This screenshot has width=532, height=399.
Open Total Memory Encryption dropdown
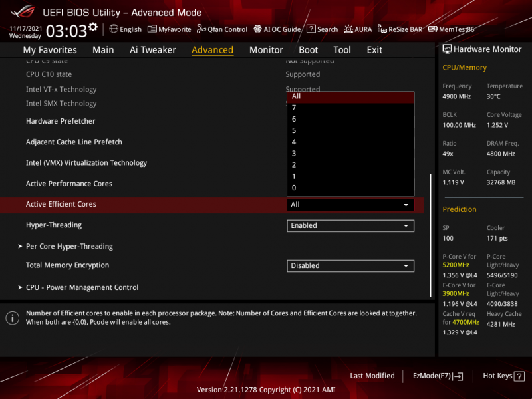(x=350, y=266)
